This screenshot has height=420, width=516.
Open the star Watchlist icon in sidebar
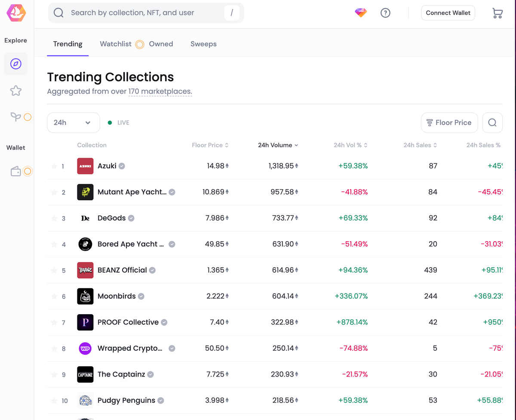coord(16,91)
